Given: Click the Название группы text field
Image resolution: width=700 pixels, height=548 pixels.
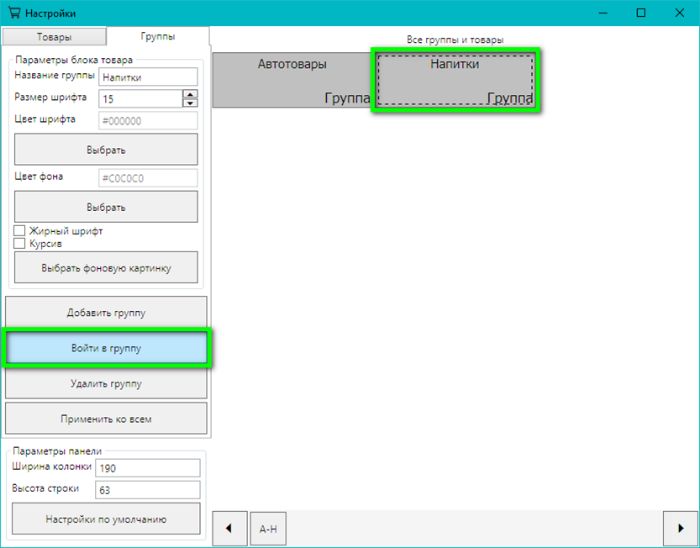Looking at the screenshot, I should coord(148,76).
